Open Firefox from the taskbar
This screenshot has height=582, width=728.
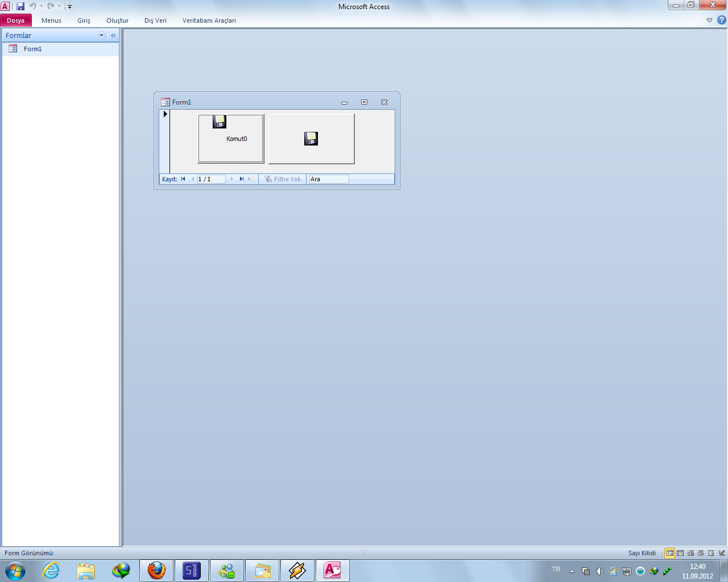coord(156,570)
